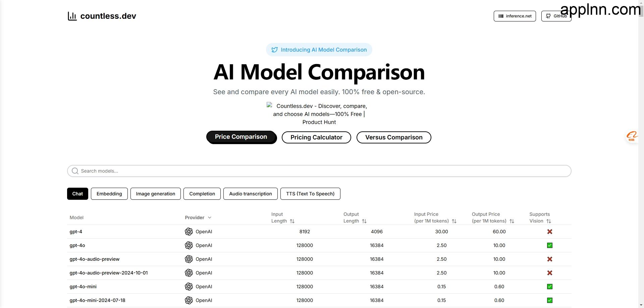
Task: Click the green vision checkmark for gpt-4o
Action: pyautogui.click(x=549, y=245)
